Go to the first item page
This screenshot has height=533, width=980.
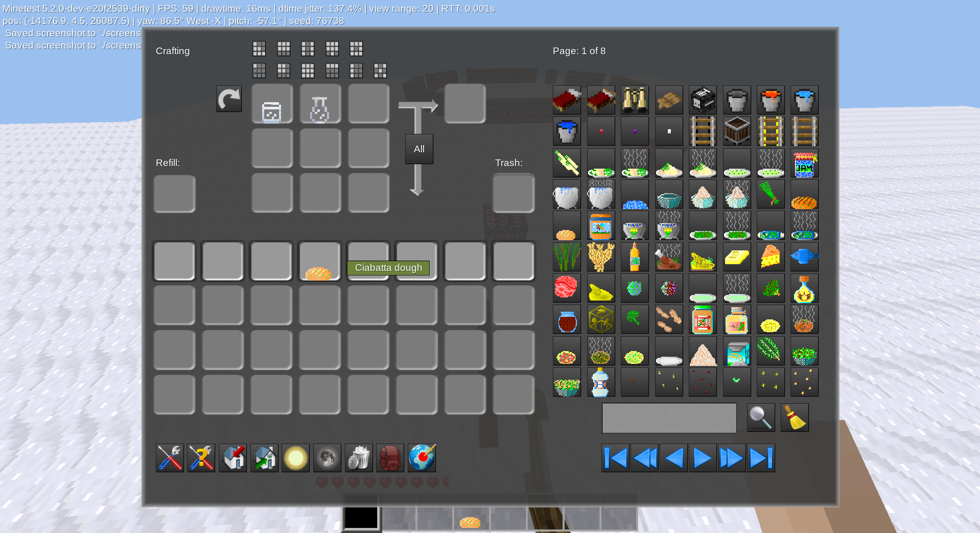(x=616, y=458)
